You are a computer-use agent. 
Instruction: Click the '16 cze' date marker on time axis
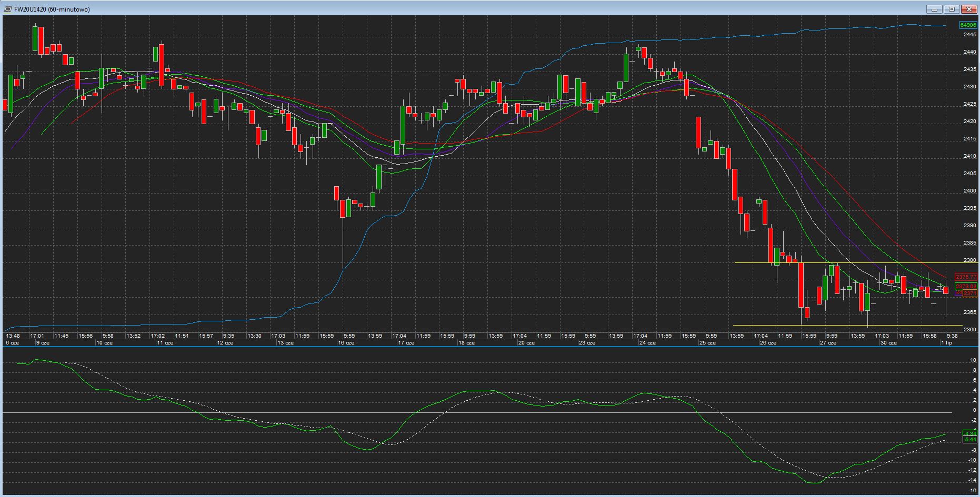click(x=346, y=343)
